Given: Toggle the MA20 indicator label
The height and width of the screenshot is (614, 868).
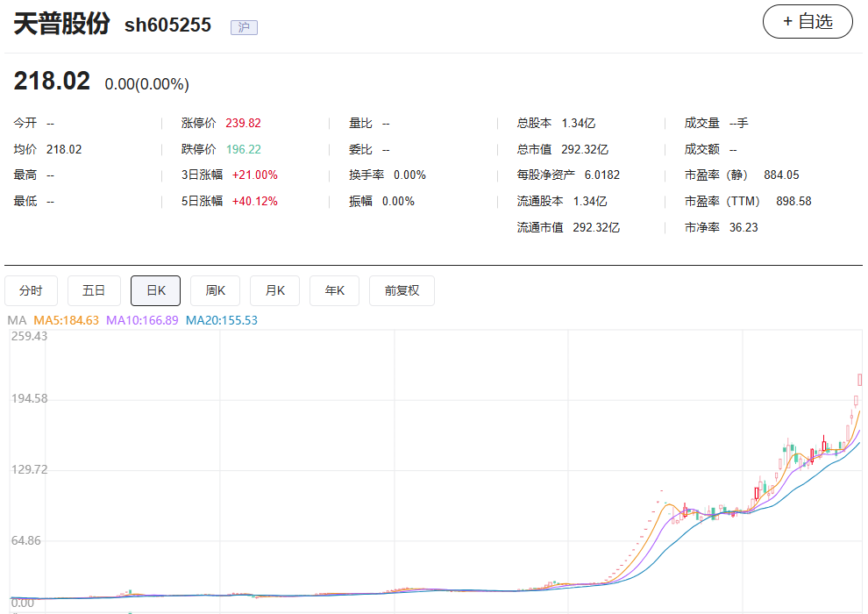Looking at the screenshot, I should tap(222, 320).
